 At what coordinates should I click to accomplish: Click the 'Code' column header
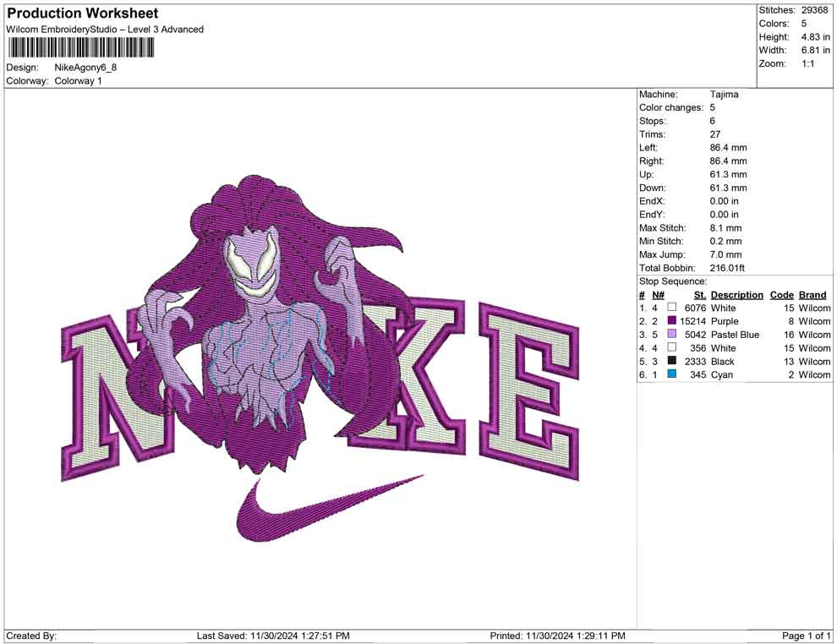781,295
